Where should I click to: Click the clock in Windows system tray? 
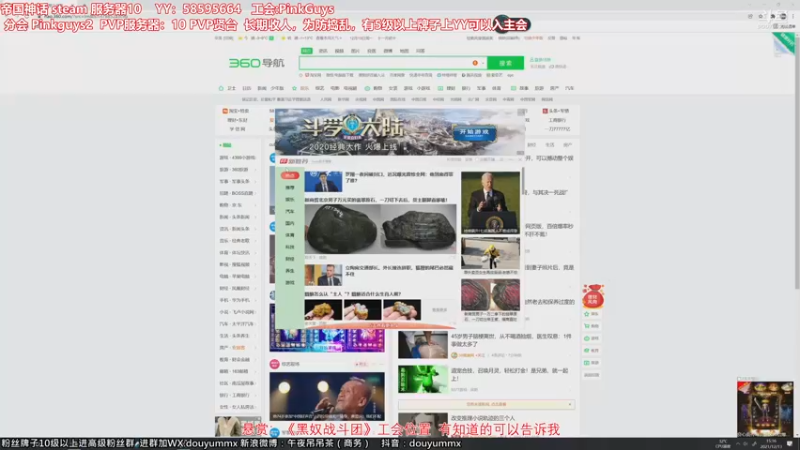[770, 444]
